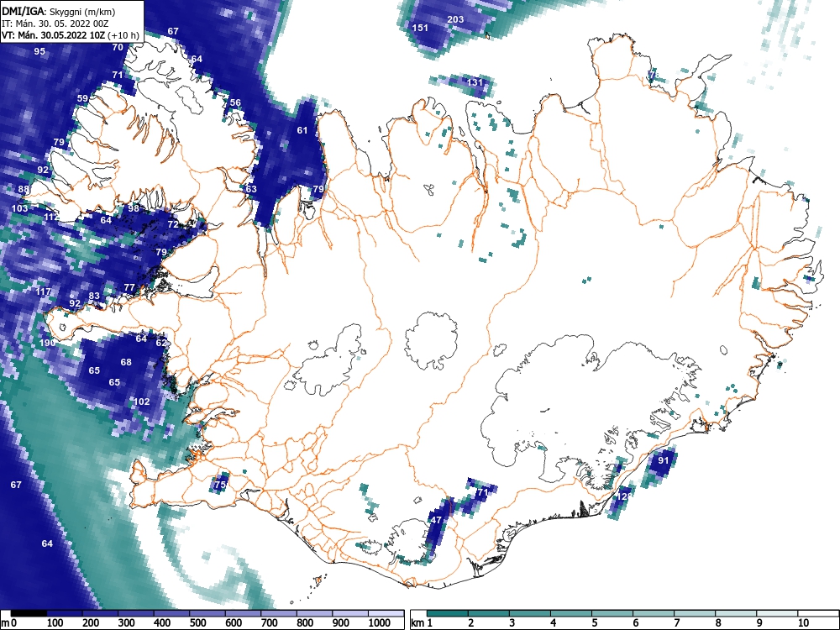
Task: Click the visibility value 203 on the map
Action: (455, 19)
